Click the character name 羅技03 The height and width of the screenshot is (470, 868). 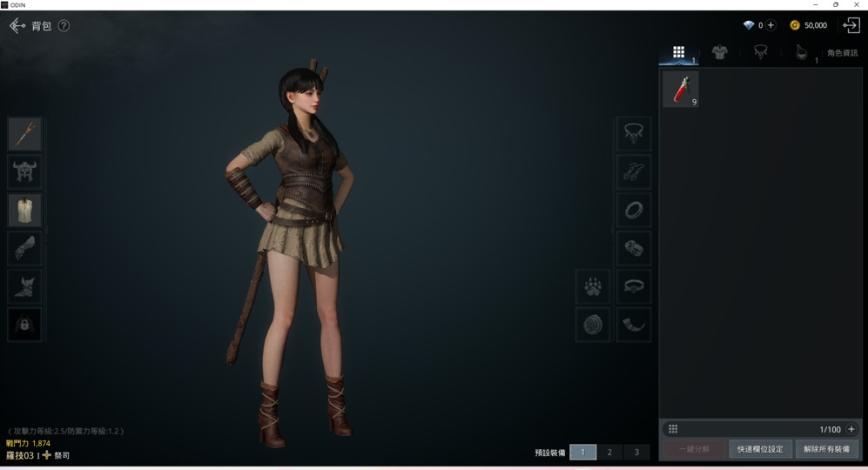(20, 455)
